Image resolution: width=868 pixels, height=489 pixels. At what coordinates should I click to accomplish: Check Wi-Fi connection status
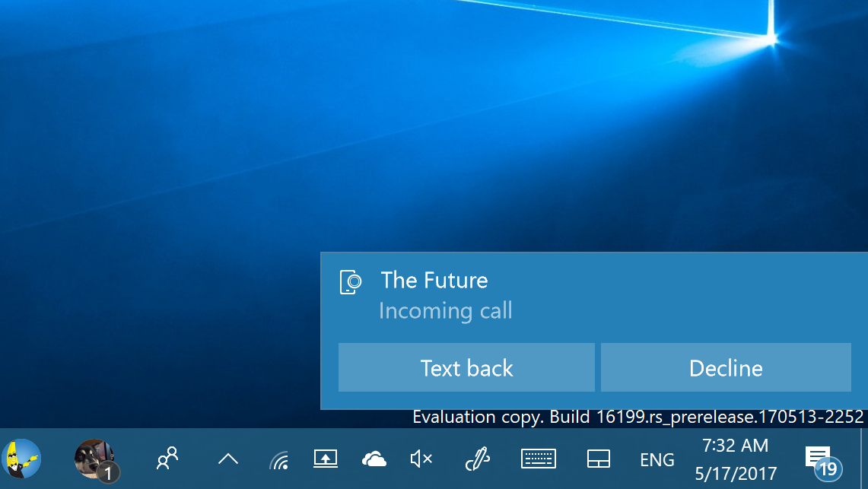point(278,459)
